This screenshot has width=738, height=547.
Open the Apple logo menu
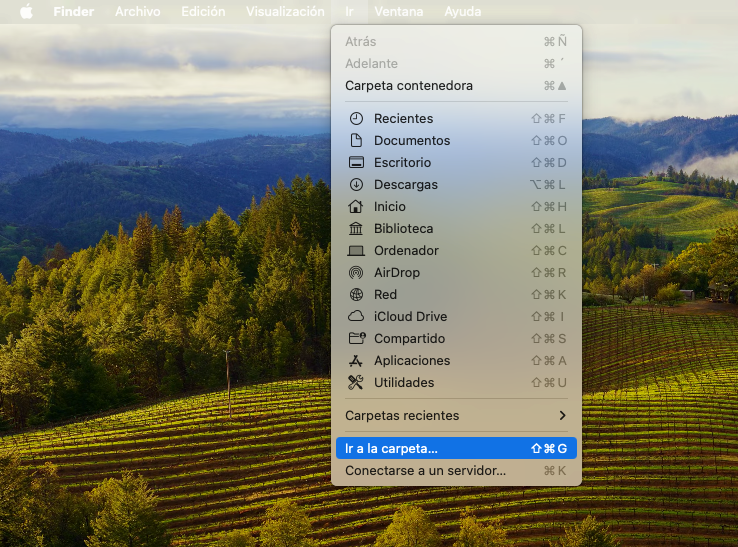tap(26, 12)
